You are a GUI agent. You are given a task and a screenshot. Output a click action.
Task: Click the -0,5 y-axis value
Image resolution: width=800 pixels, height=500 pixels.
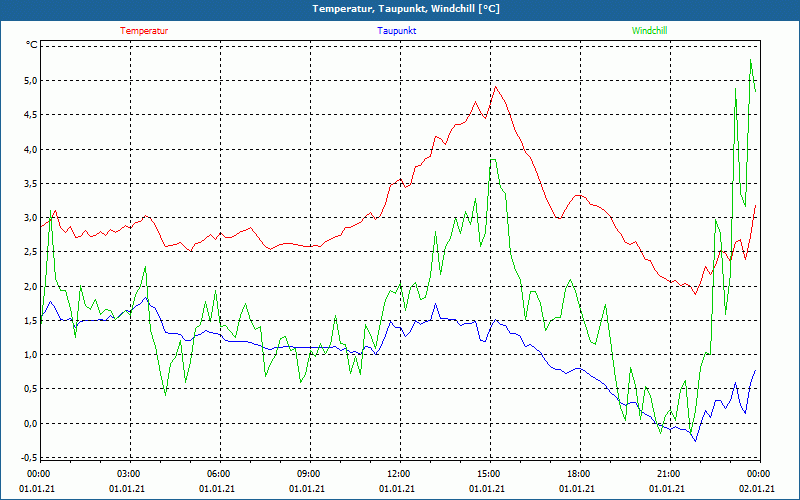(x=30, y=458)
